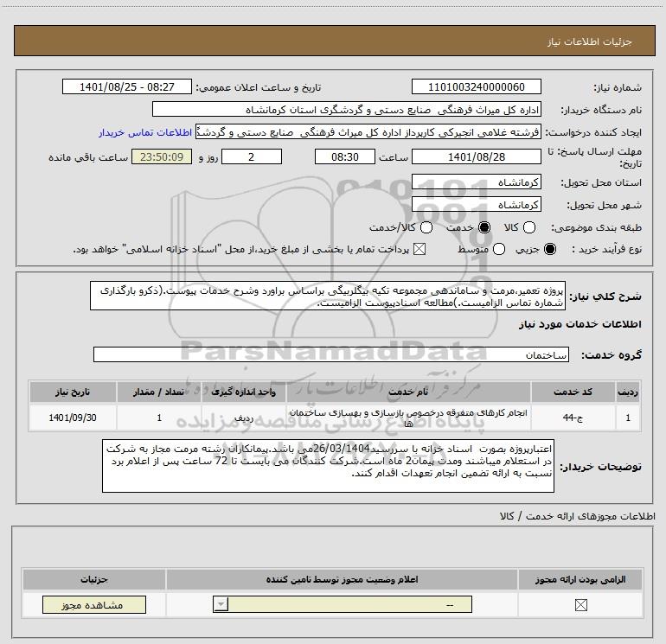Click the quantity cell in service row 1

pyautogui.click(x=159, y=418)
